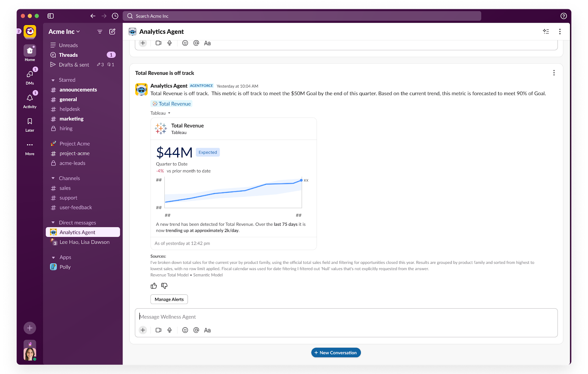Open the compose new message icon

pos(112,32)
